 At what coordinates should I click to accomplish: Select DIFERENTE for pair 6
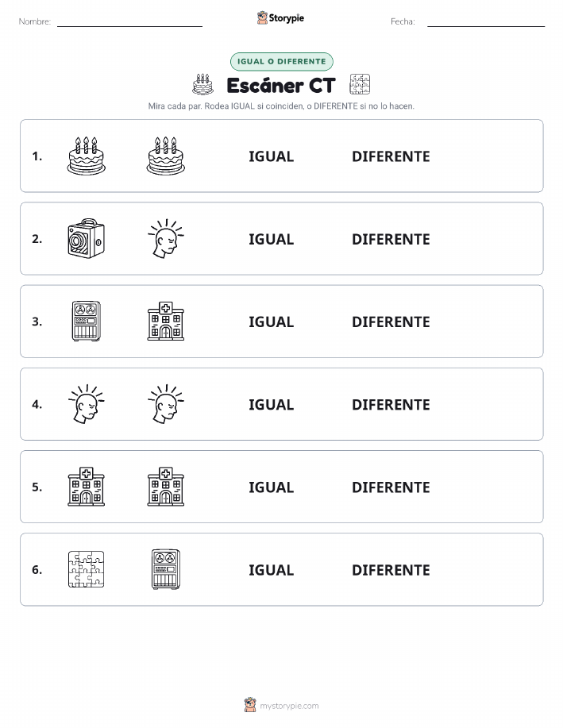click(391, 570)
